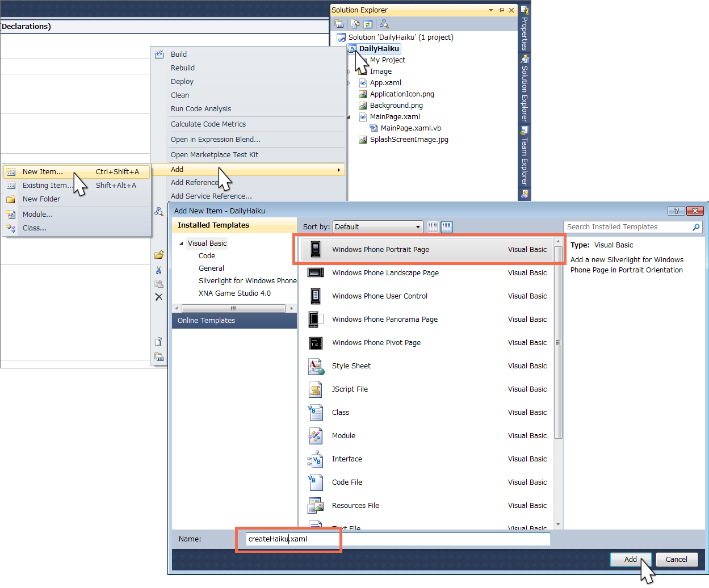This screenshot has height=588, width=709.
Task: Open the Properties side tab
Action: coord(525,29)
